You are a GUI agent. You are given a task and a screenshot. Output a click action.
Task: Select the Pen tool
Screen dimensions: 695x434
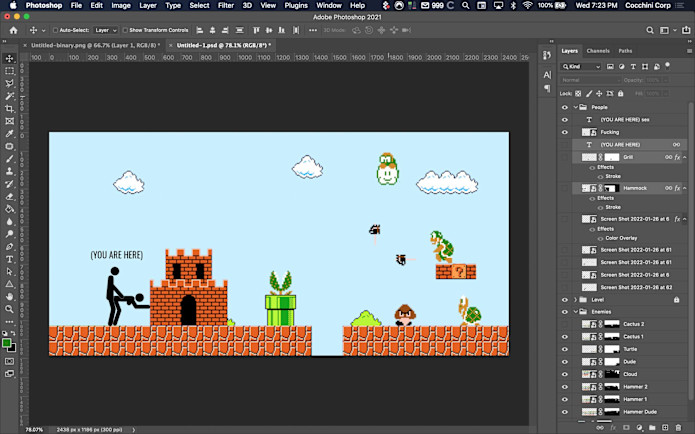[9, 246]
